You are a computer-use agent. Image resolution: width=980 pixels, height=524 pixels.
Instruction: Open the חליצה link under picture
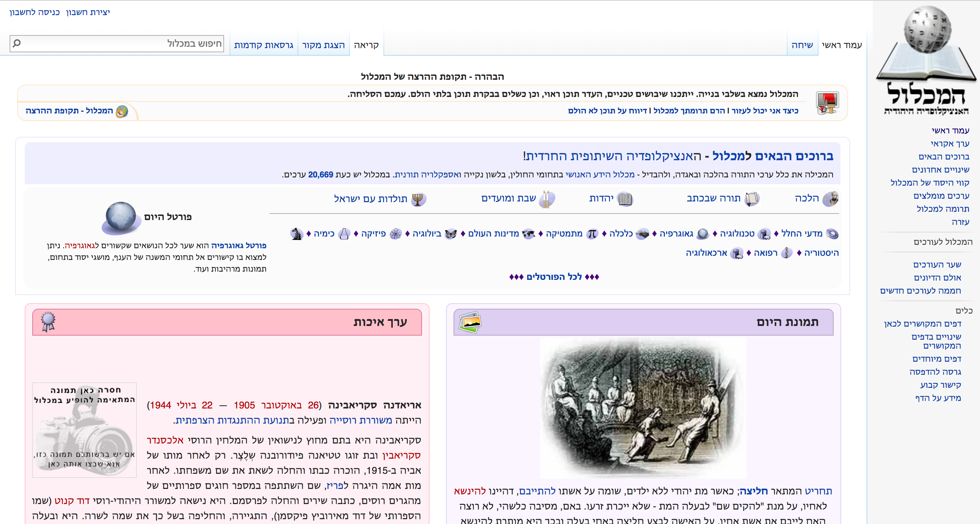754,491
